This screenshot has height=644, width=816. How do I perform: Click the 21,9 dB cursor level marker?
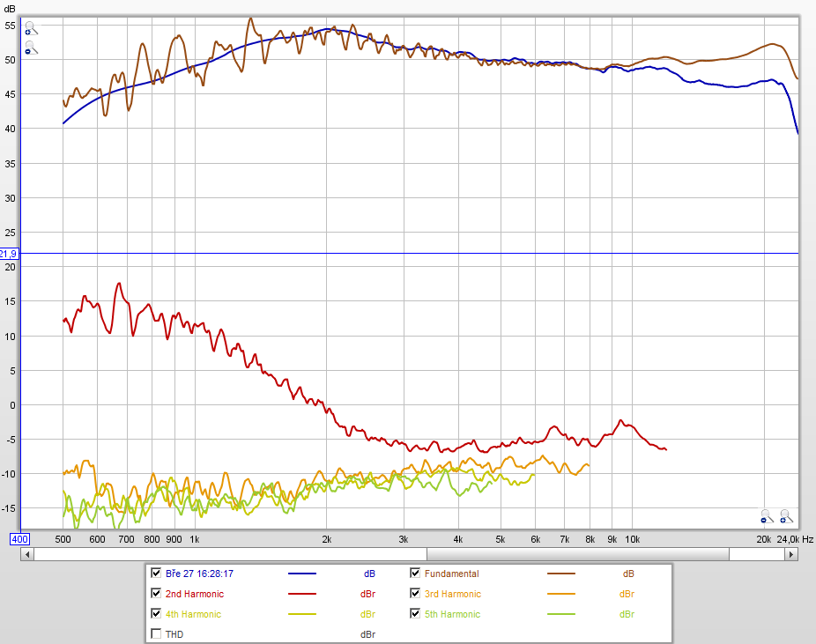pyautogui.click(x=9, y=254)
